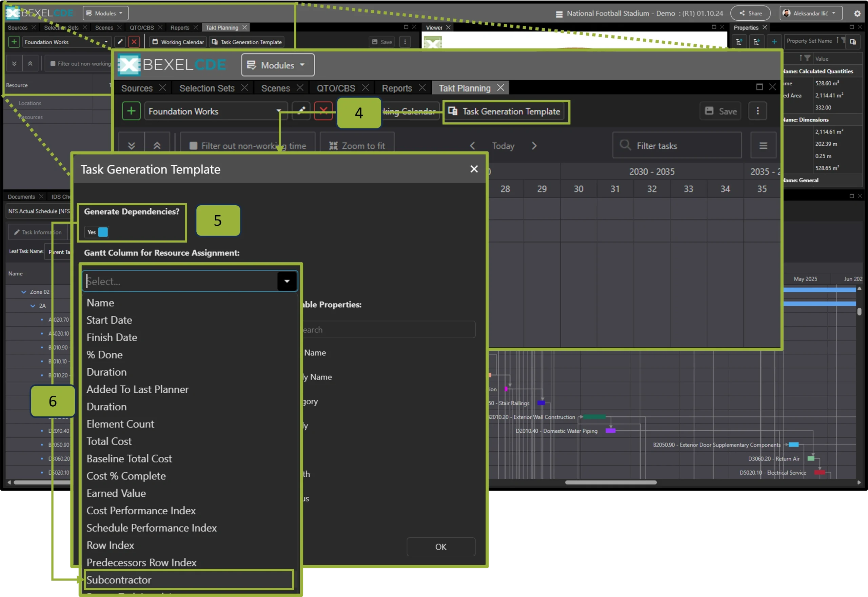The height and width of the screenshot is (597, 868).
Task: Click the pencil edit icon beside Foundation Works
Action: [x=301, y=111]
